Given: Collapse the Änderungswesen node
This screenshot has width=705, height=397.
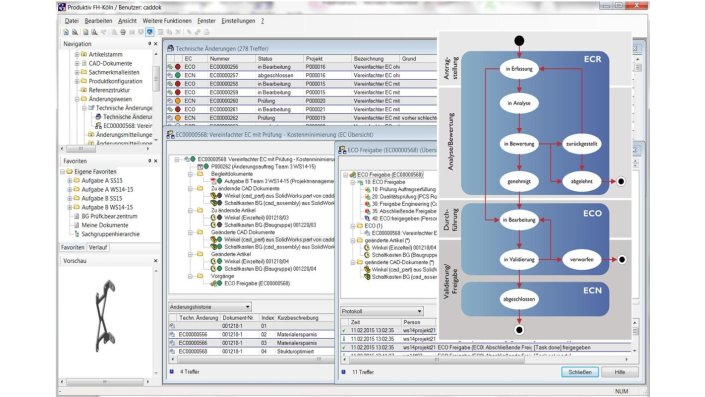Looking at the screenshot, I should pyautogui.click(x=77, y=99).
